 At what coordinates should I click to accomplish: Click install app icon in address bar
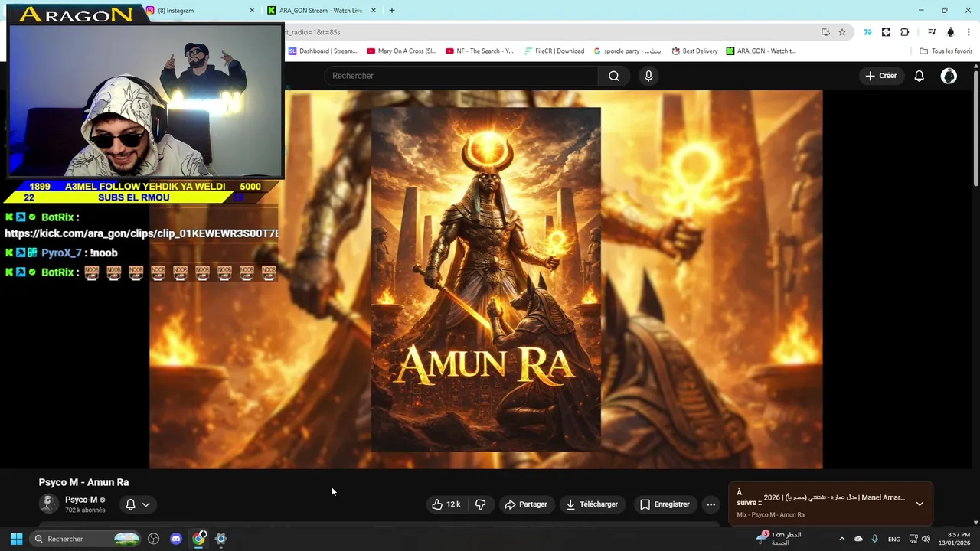(825, 32)
